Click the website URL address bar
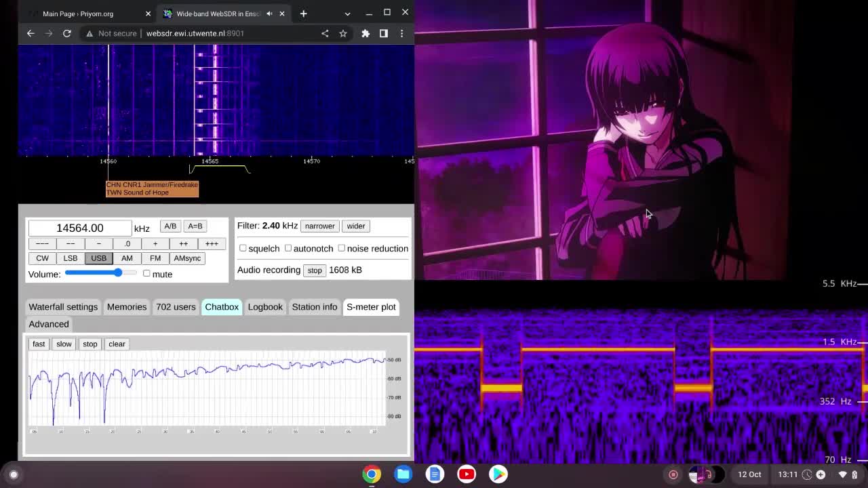The height and width of the screenshot is (488, 868). [x=195, y=33]
